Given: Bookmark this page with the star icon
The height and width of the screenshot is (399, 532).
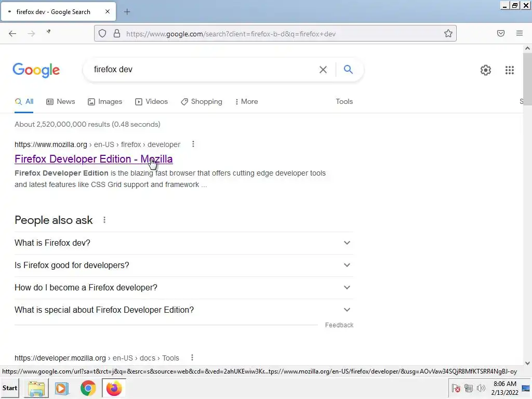Looking at the screenshot, I should coord(448,33).
